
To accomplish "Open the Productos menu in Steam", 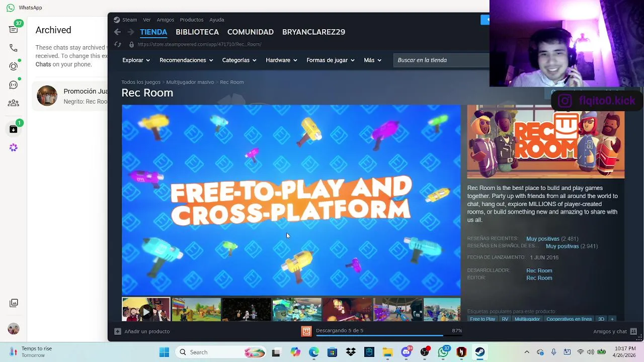I will click(192, 20).
